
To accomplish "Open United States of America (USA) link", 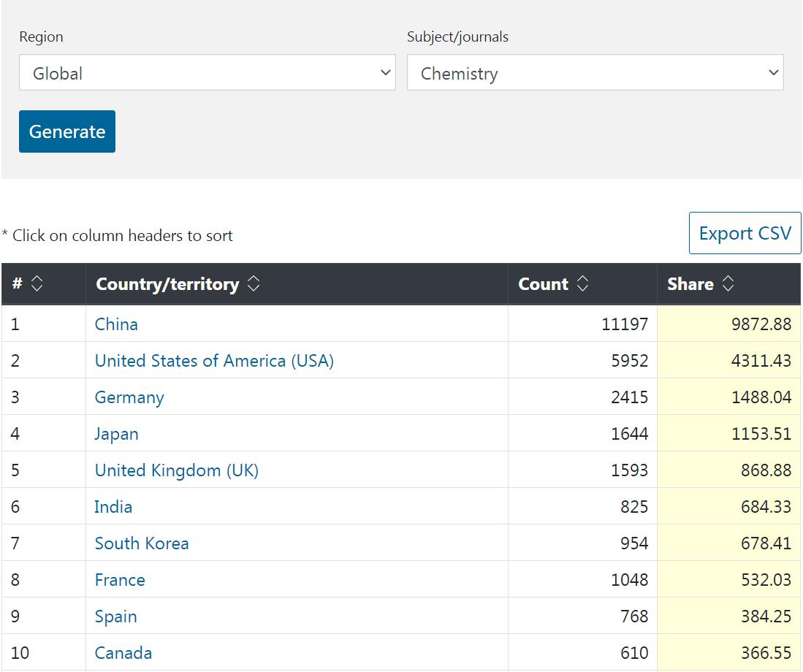I will click(214, 361).
